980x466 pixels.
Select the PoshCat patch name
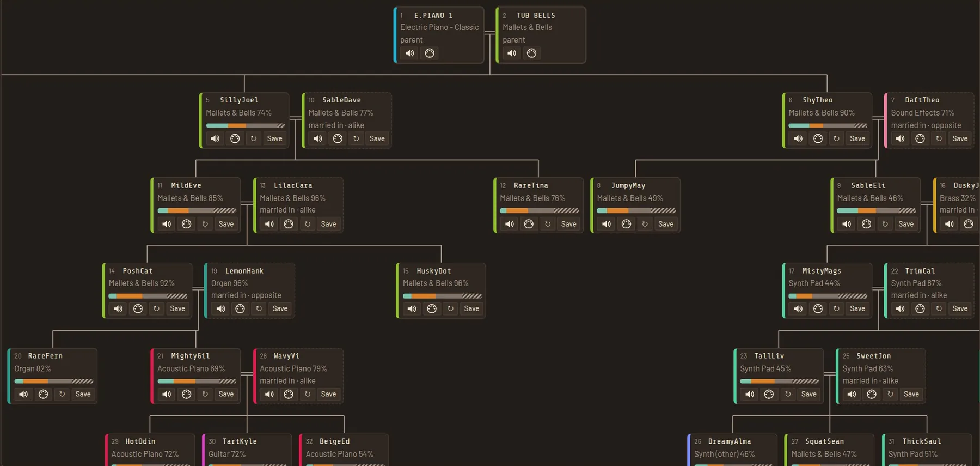tap(138, 271)
